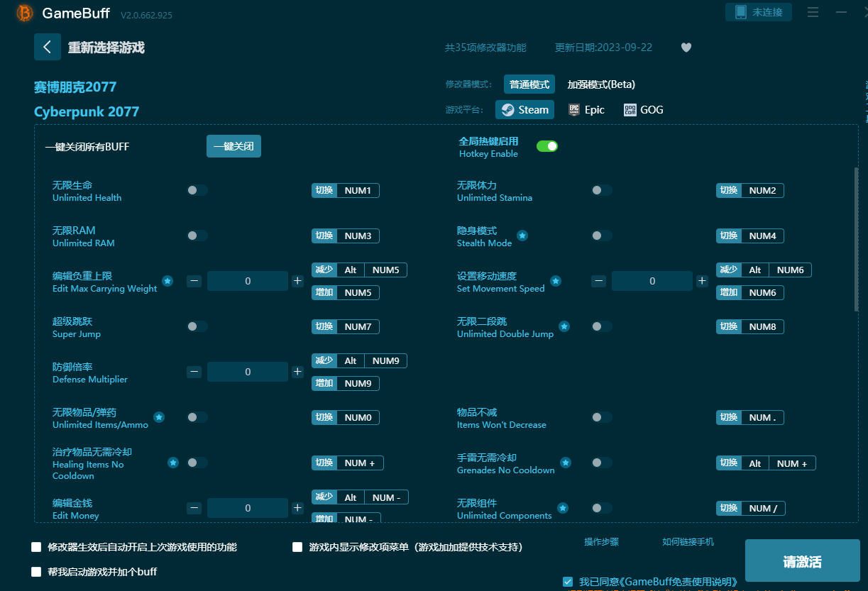Select the GOG platform
Image resolution: width=868 pixels, height=591 pixels.
pos(644,110)
